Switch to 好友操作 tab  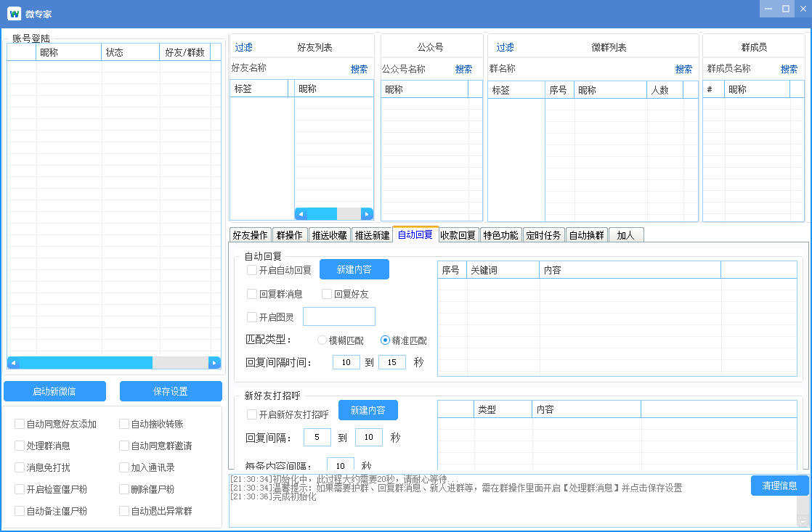click(x=250, y=235)
